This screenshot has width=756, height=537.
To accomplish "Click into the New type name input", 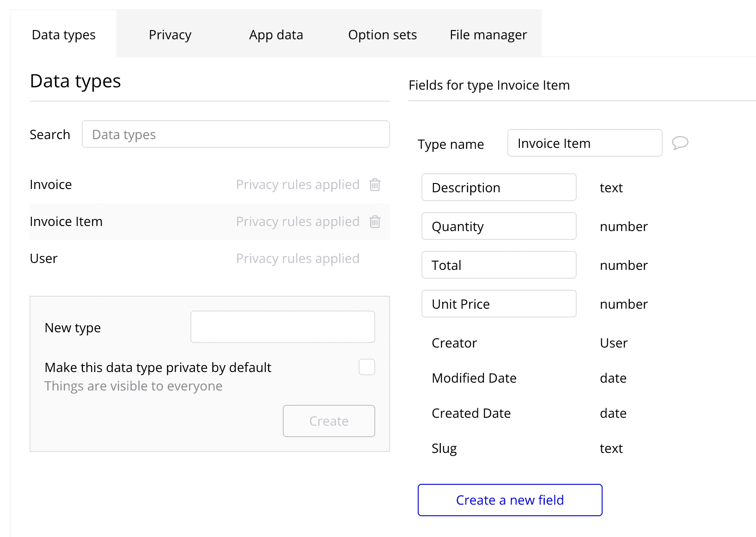I will click(282, 327).
